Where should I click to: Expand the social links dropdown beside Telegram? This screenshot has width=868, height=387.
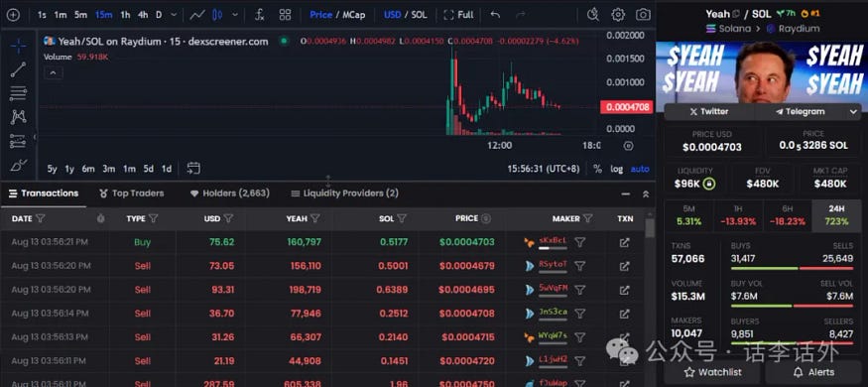[x=853, y=112]
